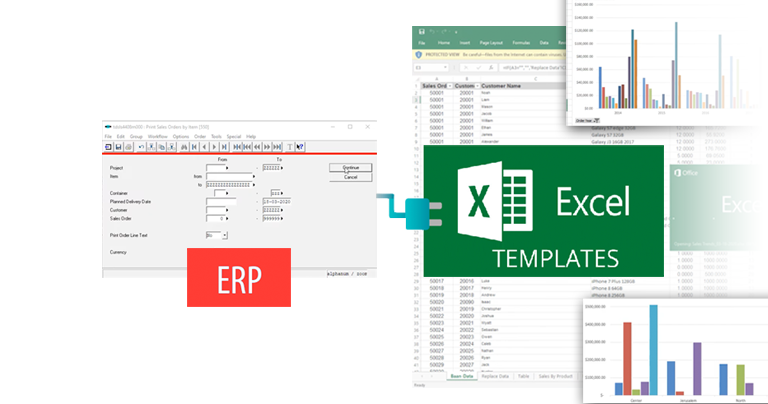Select the Table sheet tab
Screen dimensions: 768x404
[524, 376]
